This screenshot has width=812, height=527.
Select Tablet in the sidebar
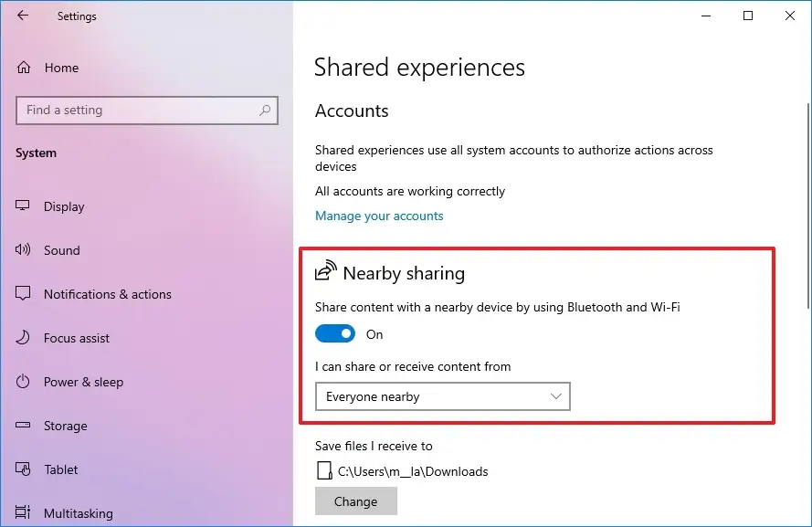coord(61,469)
